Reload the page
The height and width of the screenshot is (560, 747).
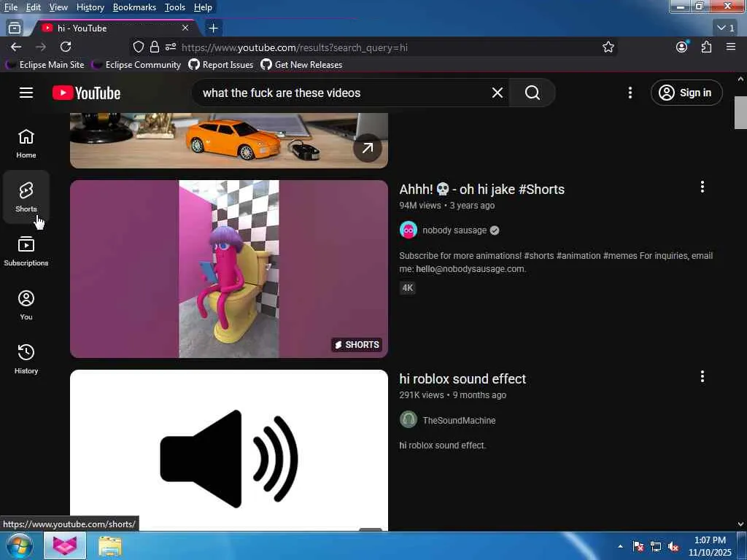[x=66, y=47]
